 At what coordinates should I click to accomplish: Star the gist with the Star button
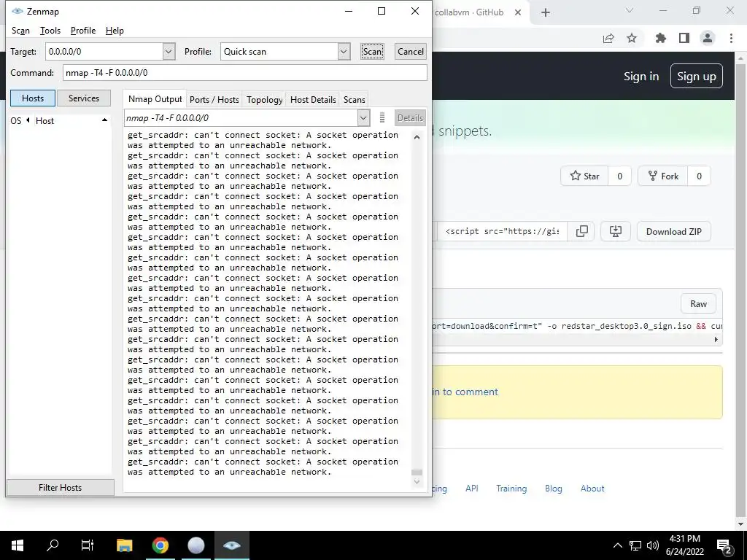point(584,176)
